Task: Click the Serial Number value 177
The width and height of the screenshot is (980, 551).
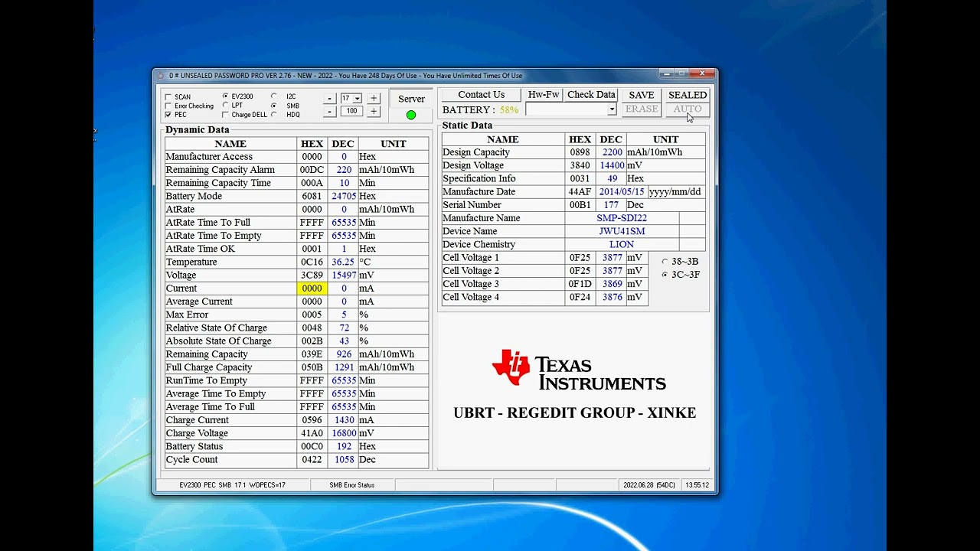Action: [611, 205]
